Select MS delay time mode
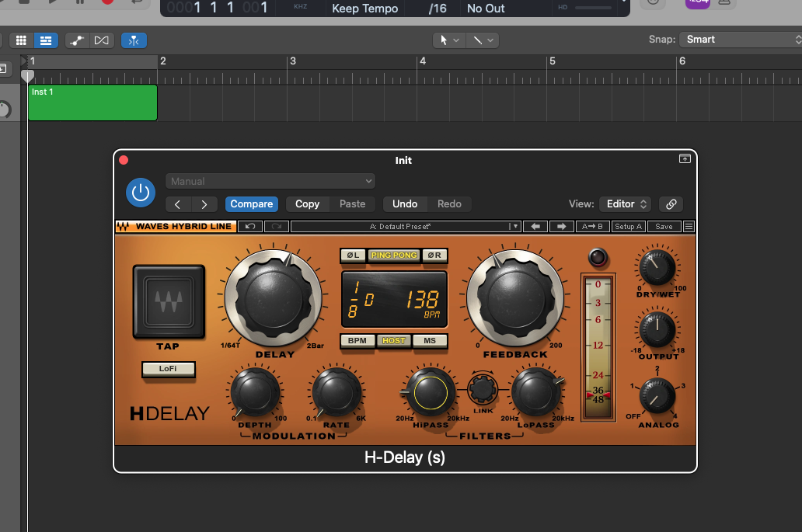The image size is (802, 532). [430, 341]
